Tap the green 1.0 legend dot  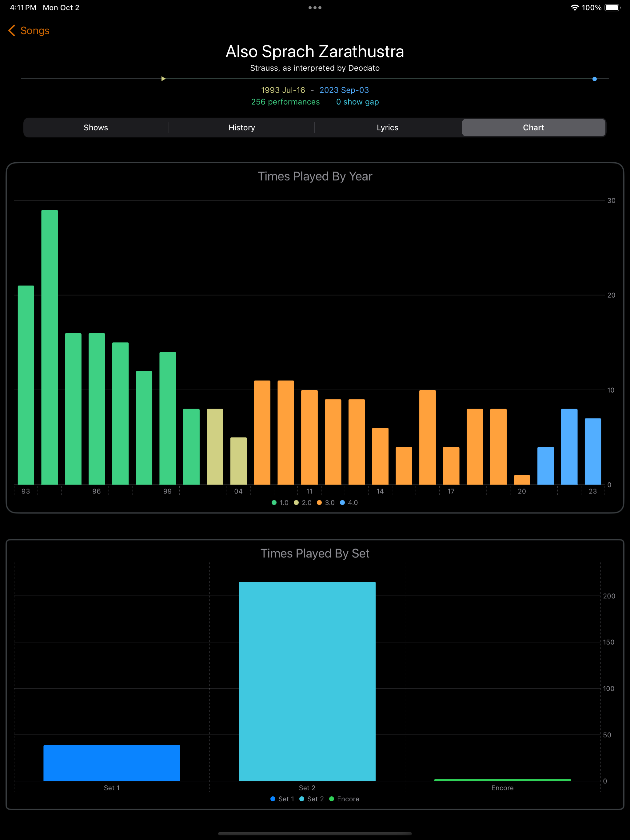(274, 502)
